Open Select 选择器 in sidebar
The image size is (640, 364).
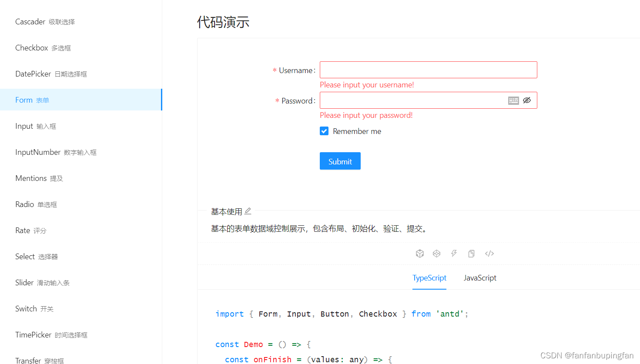81,257
